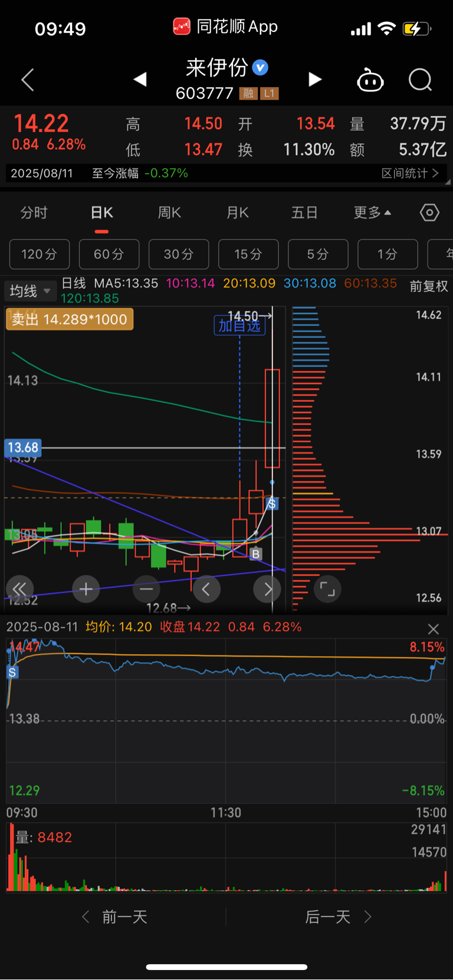Open 区间统计 range statistics
453x980 pixels.
pyautogui.click(x=410, y=173)
